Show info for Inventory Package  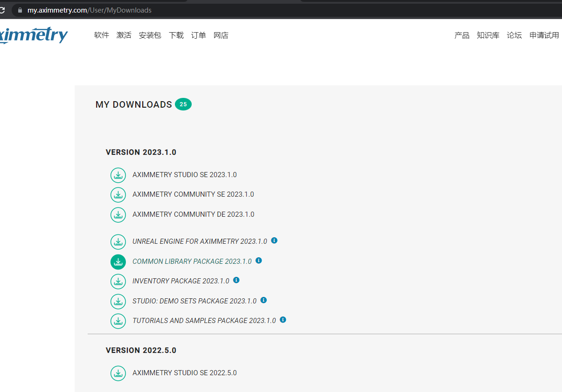click(x=236, y=280)
